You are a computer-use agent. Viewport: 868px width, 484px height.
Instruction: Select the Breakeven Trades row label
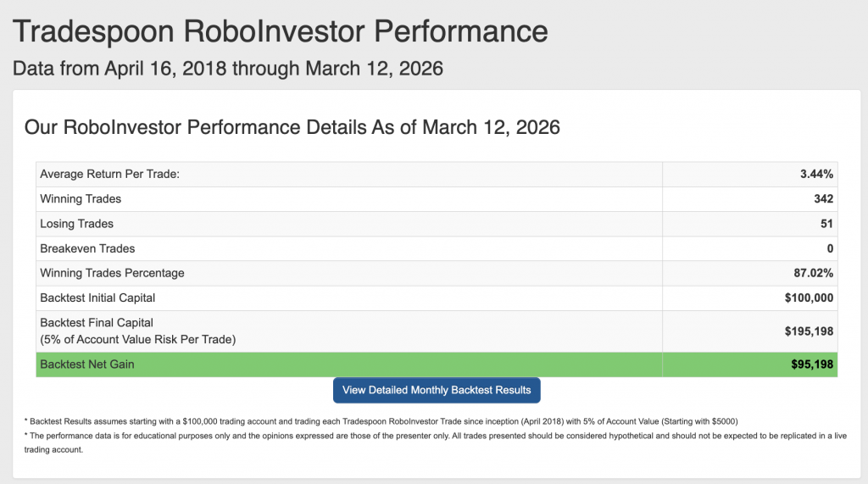[x=87, y=248]
